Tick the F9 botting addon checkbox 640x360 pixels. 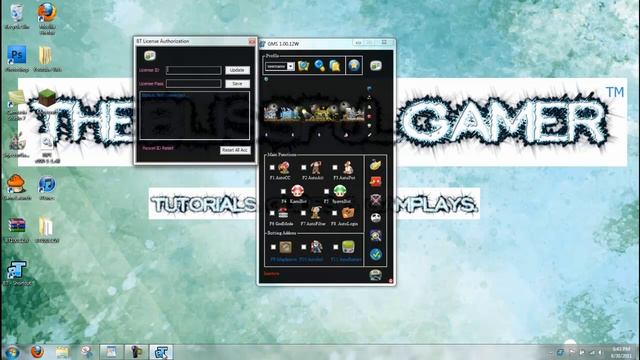pyautogui.click(x=273, y=247)
